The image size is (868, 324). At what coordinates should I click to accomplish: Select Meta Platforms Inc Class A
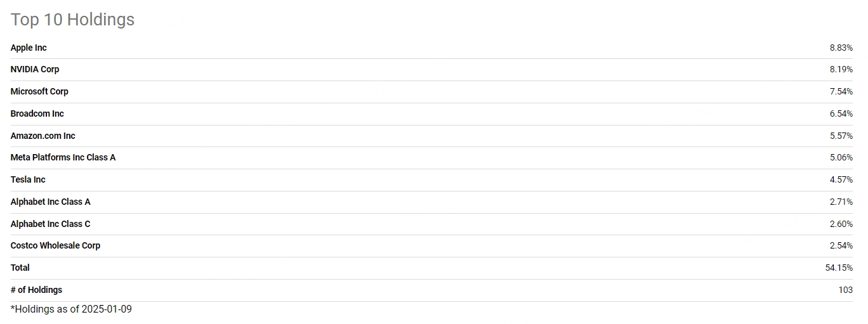click(x=63, y=157)
